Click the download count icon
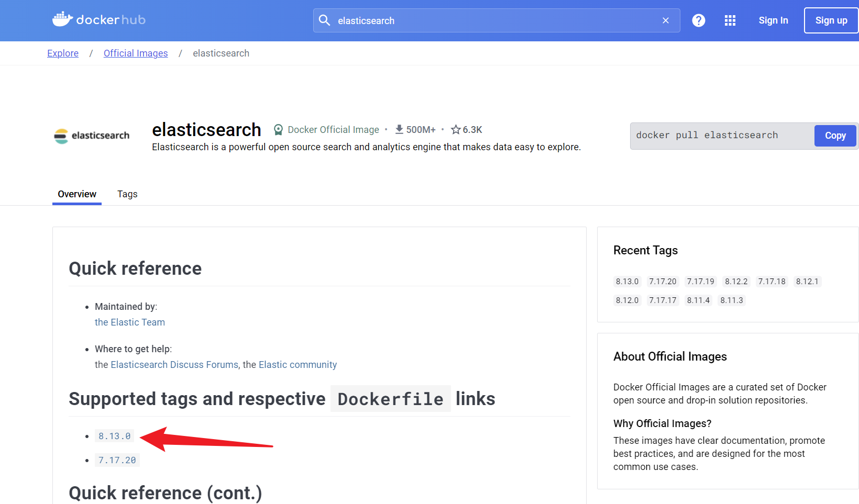 coord(399,129)
